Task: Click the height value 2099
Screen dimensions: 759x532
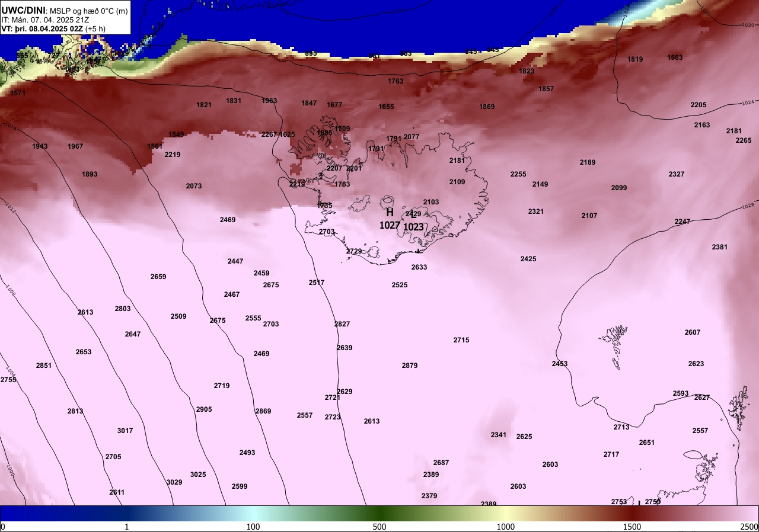Action: [x=619, y=188]
